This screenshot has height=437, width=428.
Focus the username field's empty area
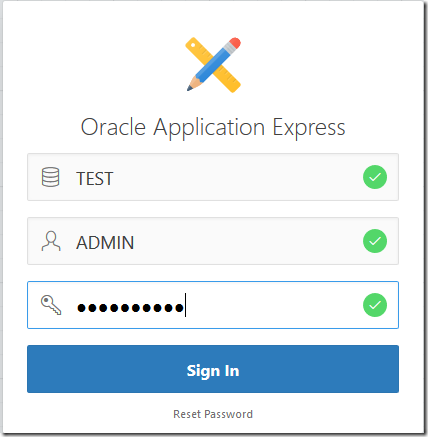coord(248,241)
